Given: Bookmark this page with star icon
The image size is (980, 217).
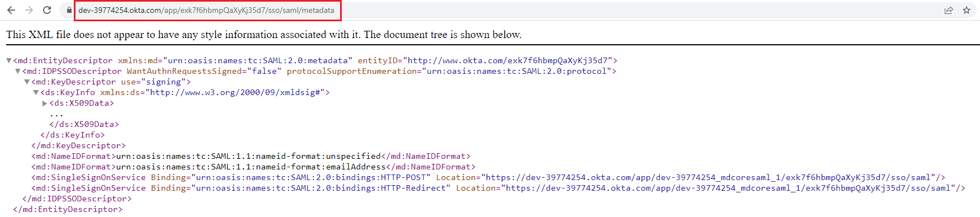Looking at the screenshot, I should tap(967, 10).
